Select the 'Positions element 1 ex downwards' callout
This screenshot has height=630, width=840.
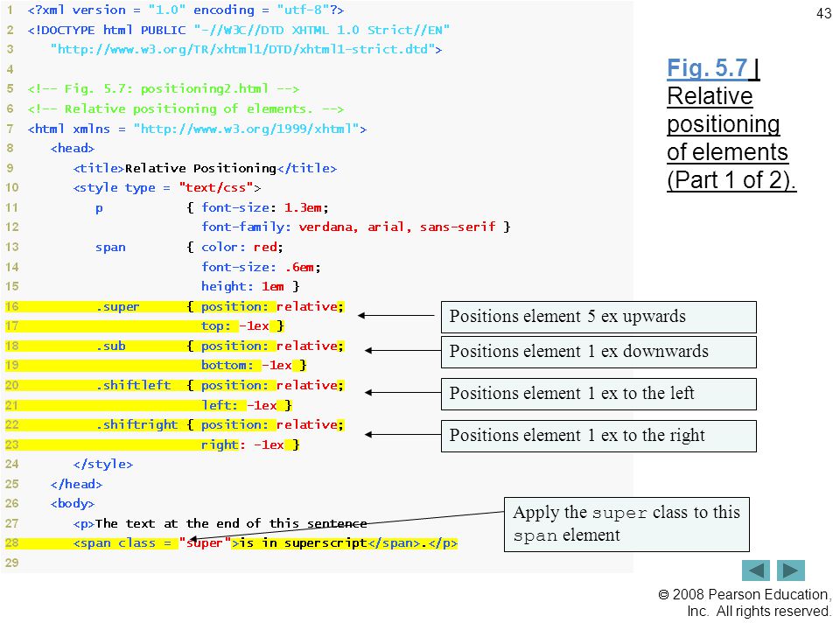point(598,352)
